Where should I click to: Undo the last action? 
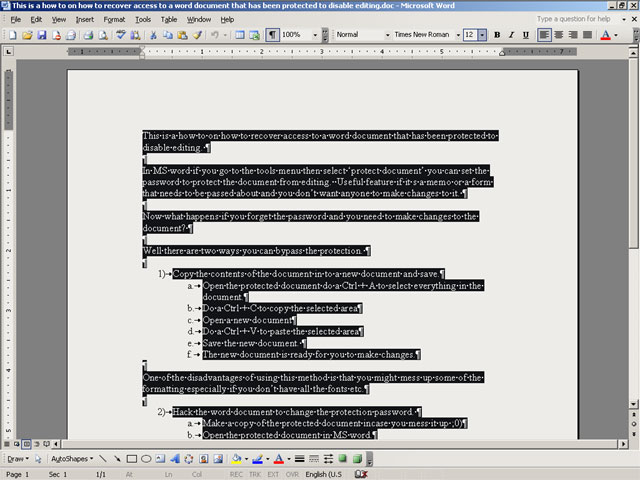click(x=215, y=35)
